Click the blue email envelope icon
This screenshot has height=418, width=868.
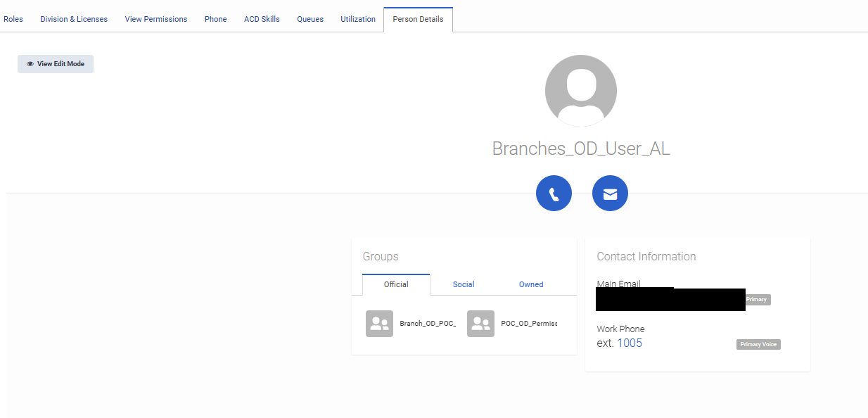[x=610, y=193]
